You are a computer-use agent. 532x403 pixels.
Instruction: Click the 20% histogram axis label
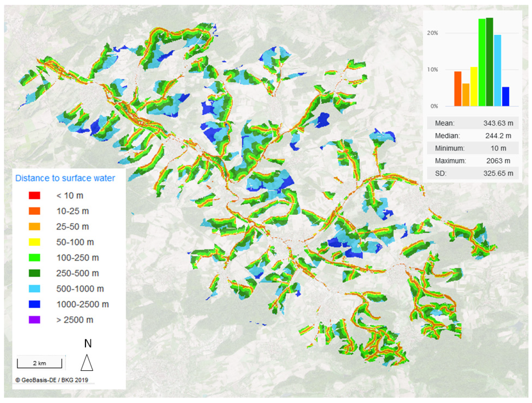(x=432, y=33)
